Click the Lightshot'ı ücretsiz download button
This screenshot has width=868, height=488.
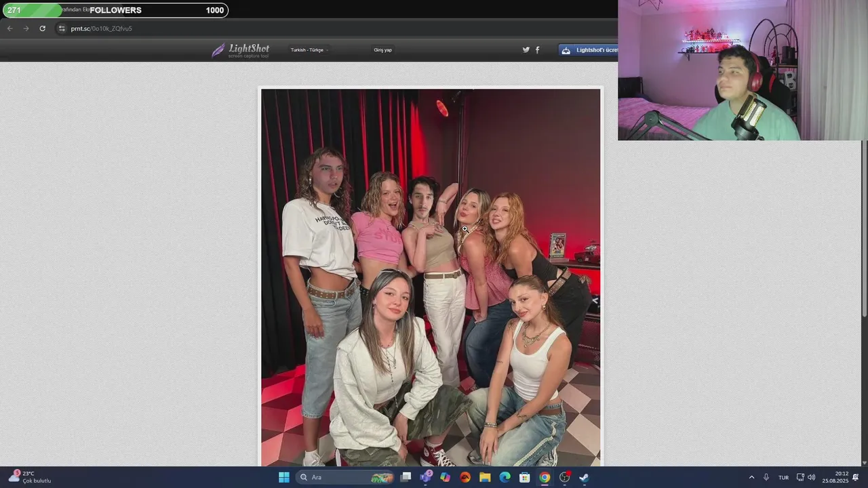coord(589,50)
